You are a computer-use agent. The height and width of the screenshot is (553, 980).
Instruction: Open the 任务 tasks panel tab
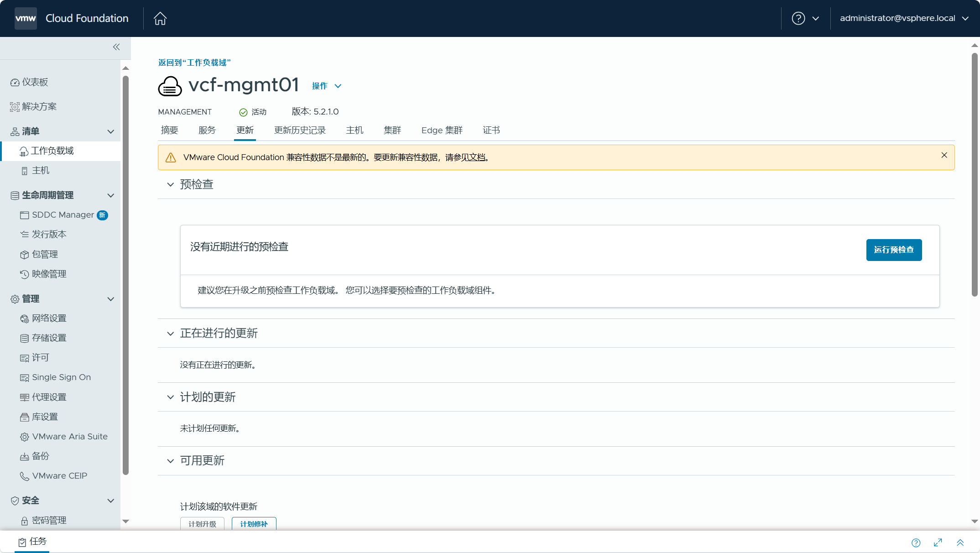pos(32,542)
